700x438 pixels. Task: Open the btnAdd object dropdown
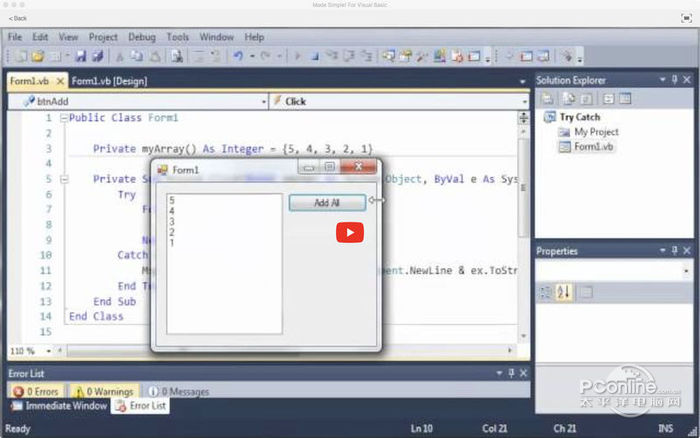point(262,101)
